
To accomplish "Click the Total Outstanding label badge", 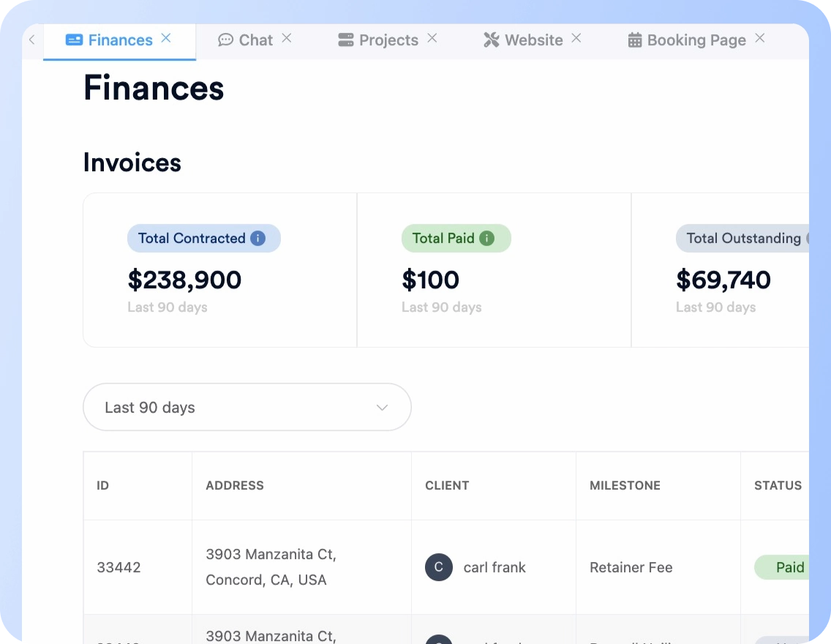I will point(743,239).
